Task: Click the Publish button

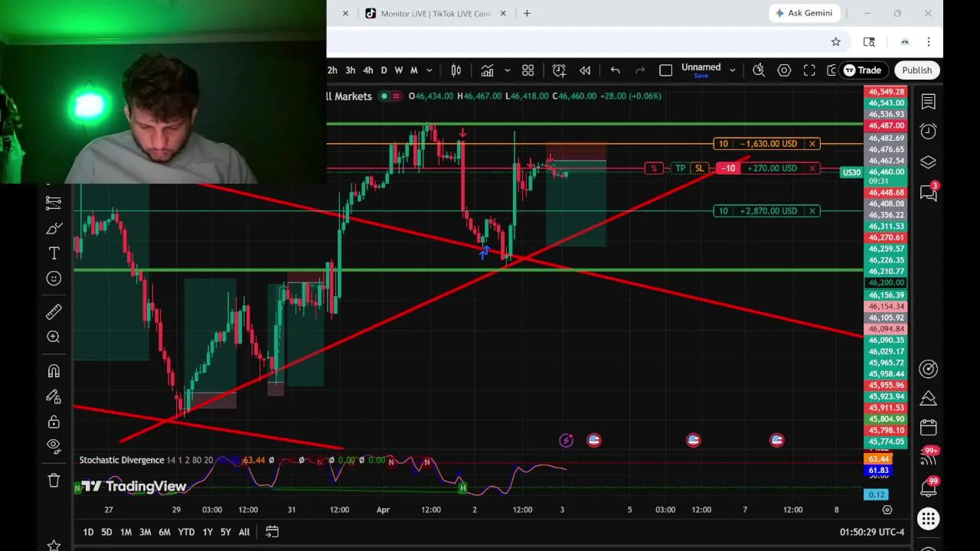Action: pyautogui.click(x=916, y=70)
